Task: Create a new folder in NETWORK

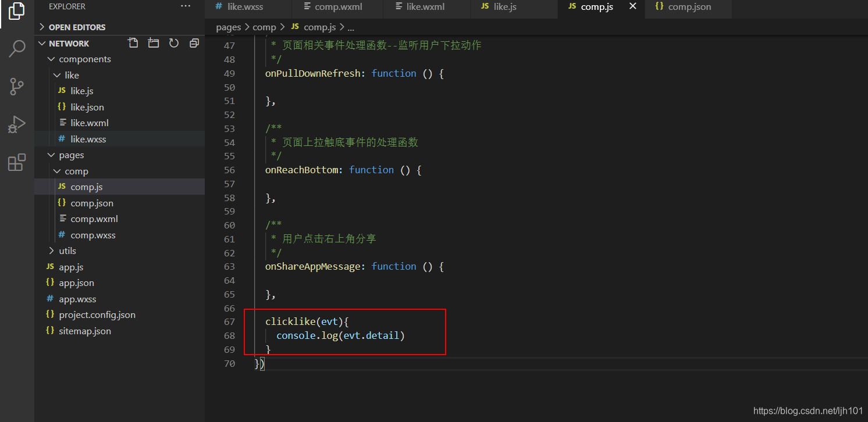Action: pos(154,43)
